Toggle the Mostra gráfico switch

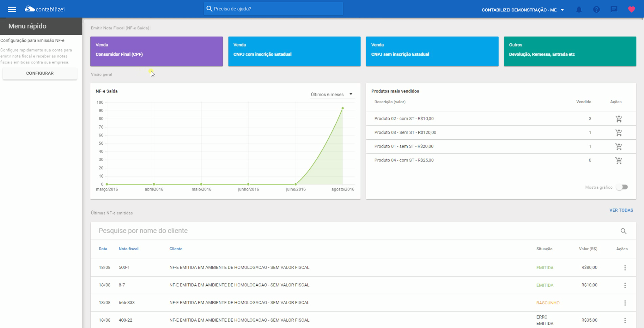tap(622, 187)
